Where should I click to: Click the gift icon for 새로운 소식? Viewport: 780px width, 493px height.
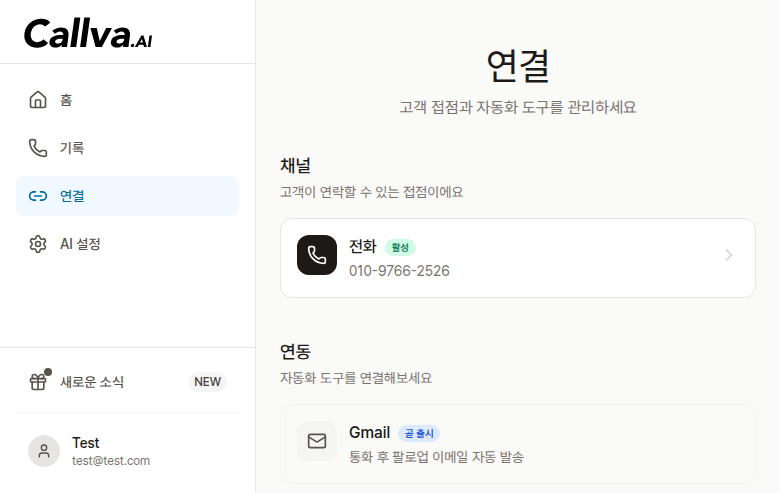pos(38,381)
